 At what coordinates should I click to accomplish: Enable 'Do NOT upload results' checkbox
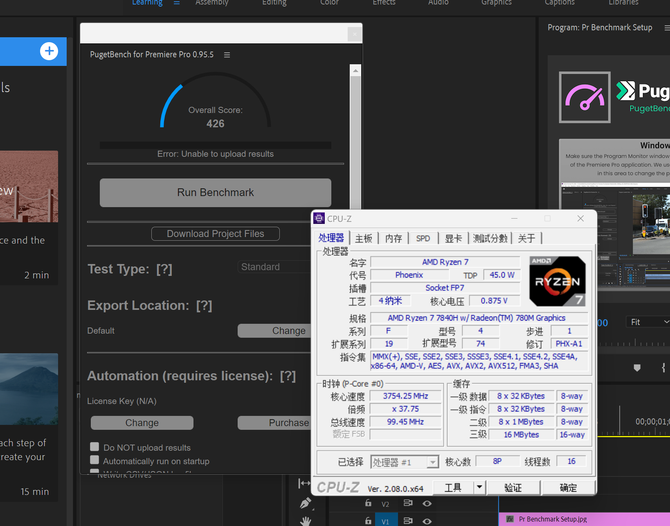coord(94,448)
